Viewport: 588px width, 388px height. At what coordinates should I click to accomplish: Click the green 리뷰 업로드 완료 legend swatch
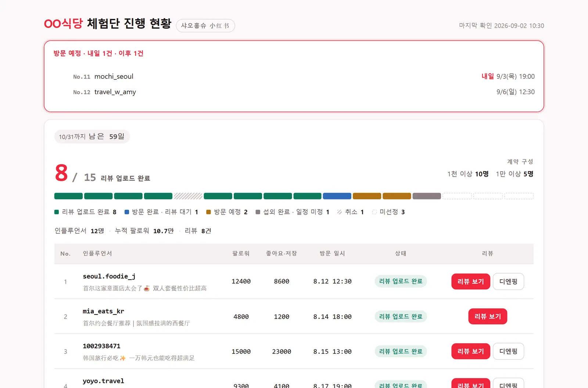tap(57, 212)
